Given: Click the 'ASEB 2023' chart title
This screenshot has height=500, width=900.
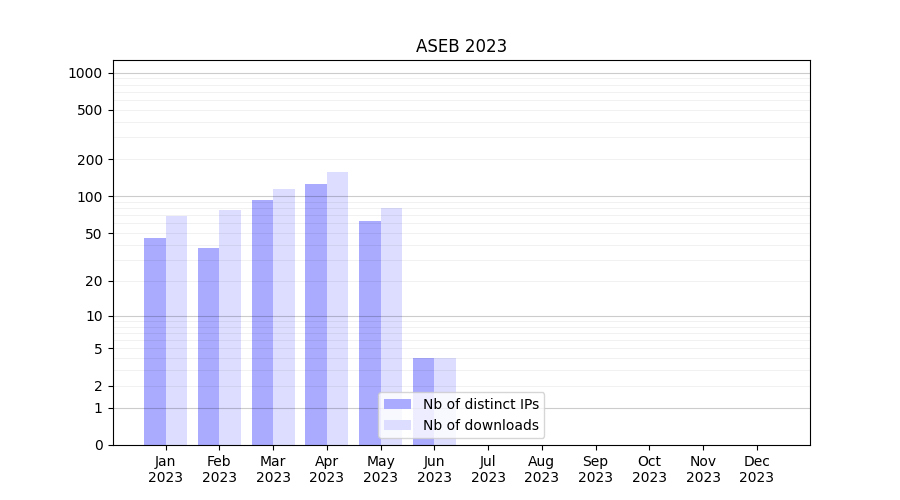Looking at the screenshot, I should tap(461, 46).
